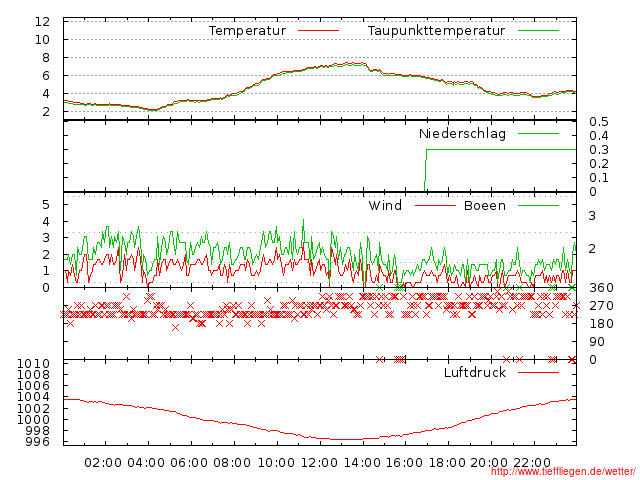Click the 08:00 time axis label

[x=232, y=463]
